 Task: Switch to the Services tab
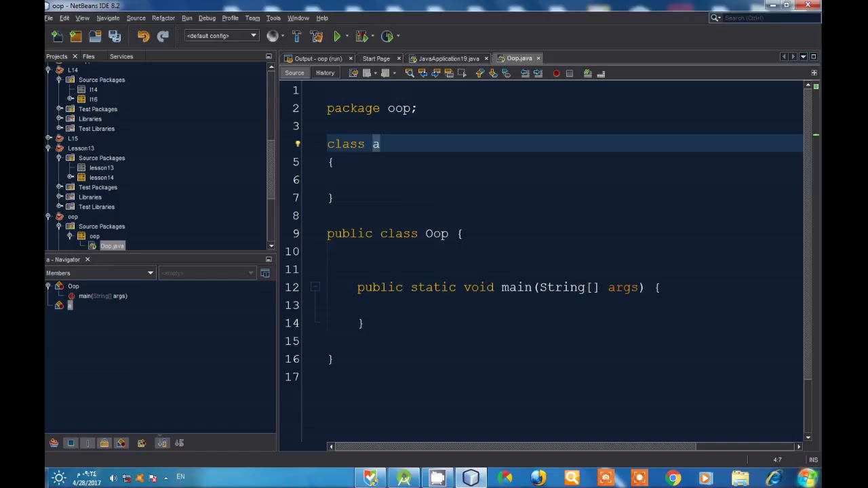[121, 56]
